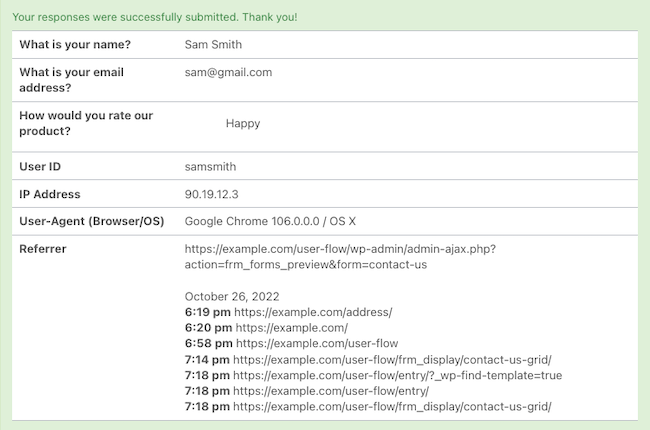Select the 'What is your email address?' label
Image resolution: width=650 pixels, height=430 pixels.
72,80
